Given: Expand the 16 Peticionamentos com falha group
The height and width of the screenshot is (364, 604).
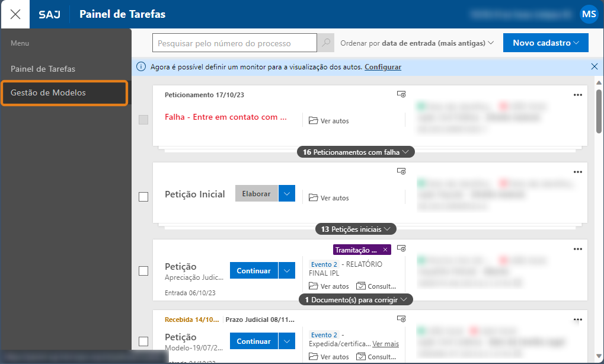Looking at the screenshot, I should coord(355,152).
